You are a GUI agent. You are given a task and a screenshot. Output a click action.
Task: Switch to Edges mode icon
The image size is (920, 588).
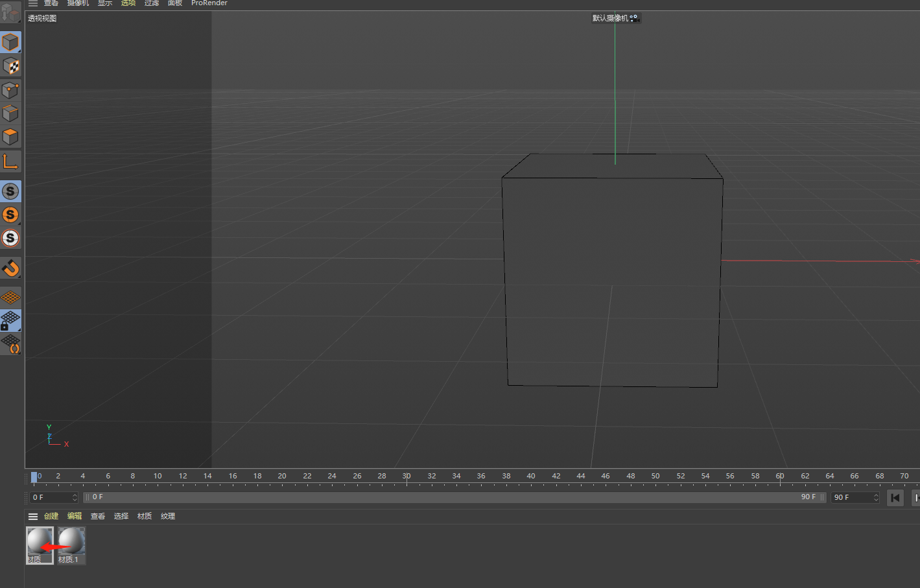tap(10, 113)
